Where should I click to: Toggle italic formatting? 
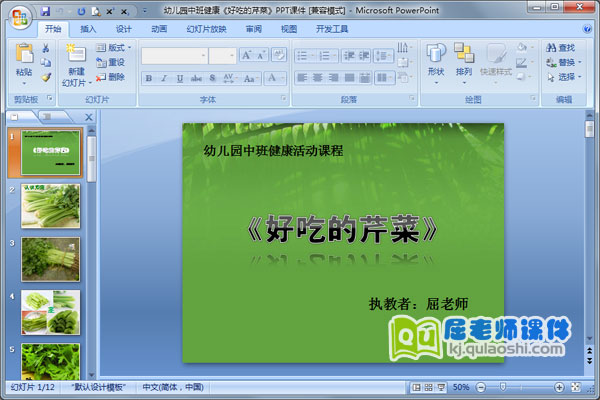click(164, 78)
